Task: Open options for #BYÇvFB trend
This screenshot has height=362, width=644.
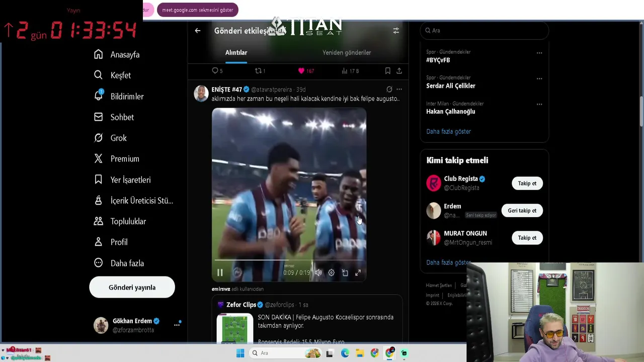Action: pos(539,53)
